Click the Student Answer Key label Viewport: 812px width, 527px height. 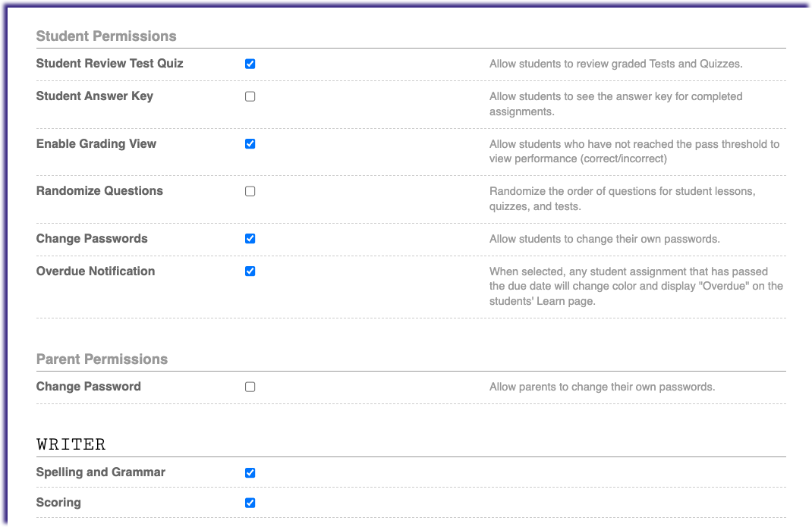coord(94,96)
